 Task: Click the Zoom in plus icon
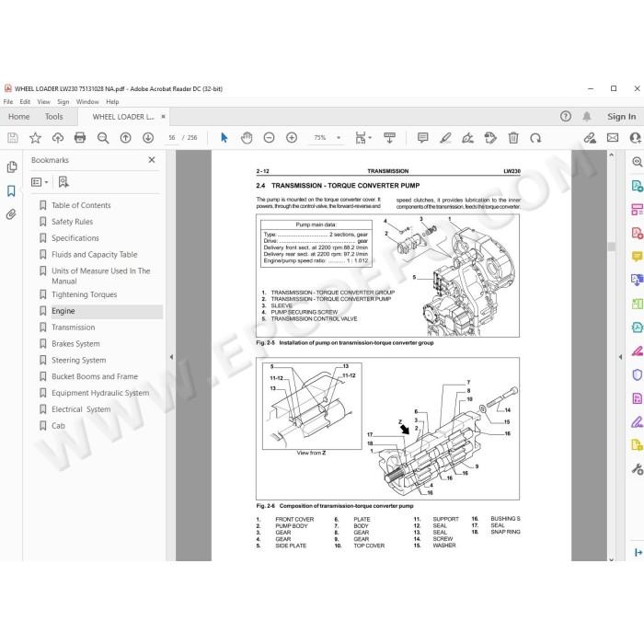click(292, 138)
